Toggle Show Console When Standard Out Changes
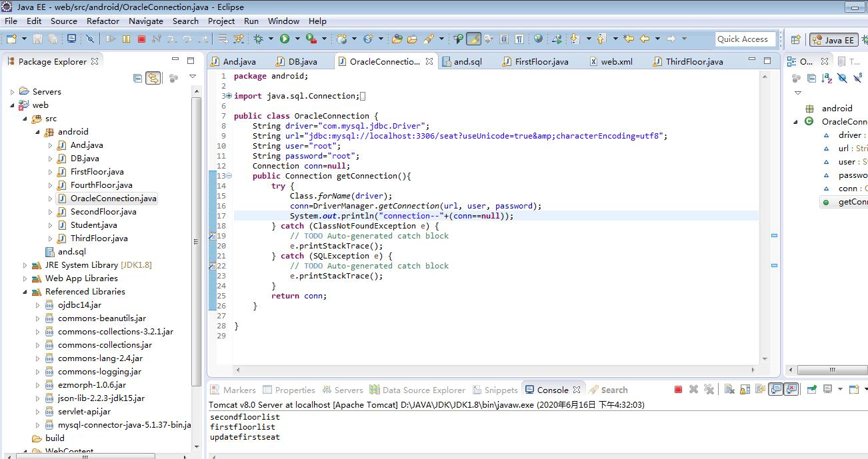The width and height of the screenshot is (868, 459). [x=775, y=390]
